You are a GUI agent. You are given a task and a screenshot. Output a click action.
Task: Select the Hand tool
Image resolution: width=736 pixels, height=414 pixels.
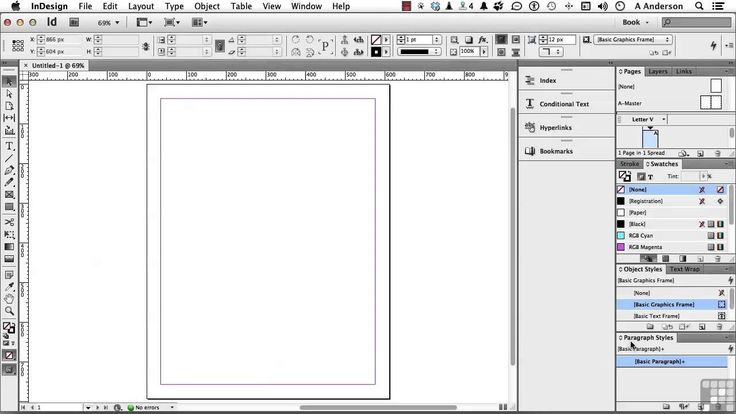[9, 299]
